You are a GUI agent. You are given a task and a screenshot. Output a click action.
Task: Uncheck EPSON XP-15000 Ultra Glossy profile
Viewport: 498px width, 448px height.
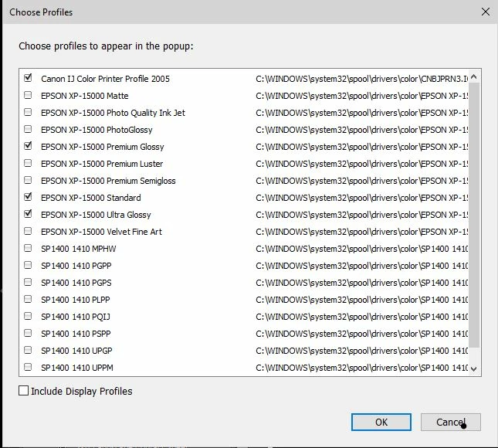28,214
